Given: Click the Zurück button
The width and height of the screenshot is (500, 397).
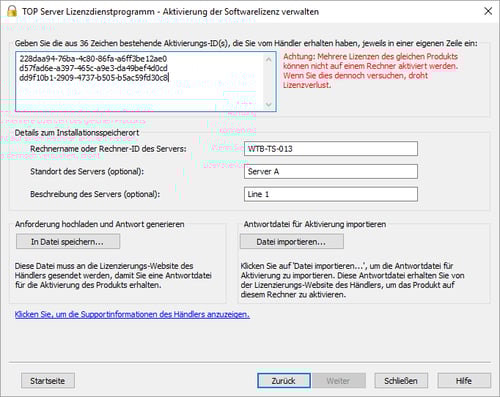Looking at the screenshot, I should click(x=284, y=381).
